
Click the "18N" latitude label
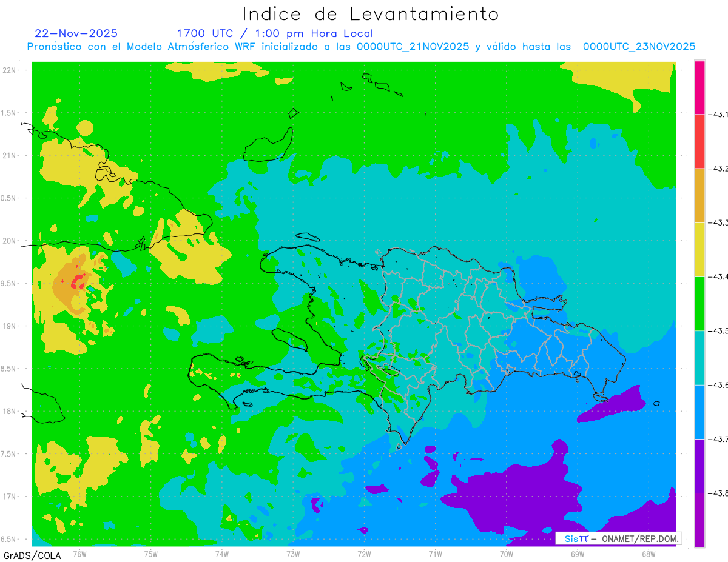pos(10,411)
